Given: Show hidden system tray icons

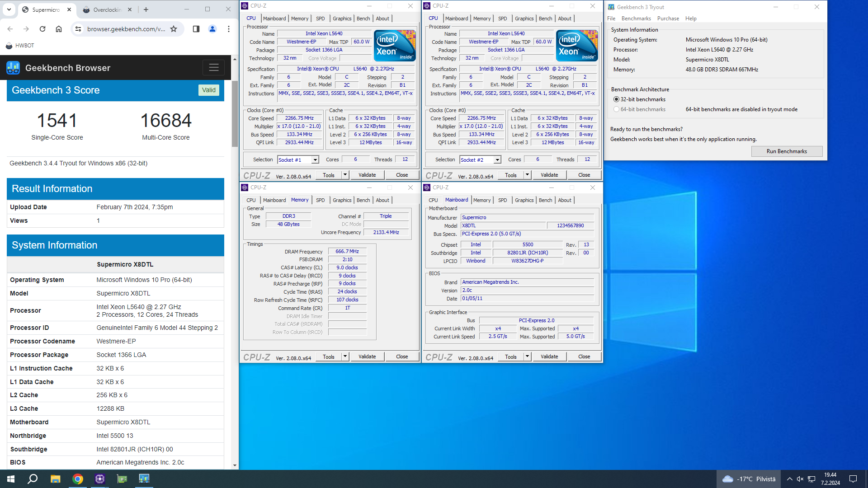Looking at the screenshot, I should [x=789, y=479].
